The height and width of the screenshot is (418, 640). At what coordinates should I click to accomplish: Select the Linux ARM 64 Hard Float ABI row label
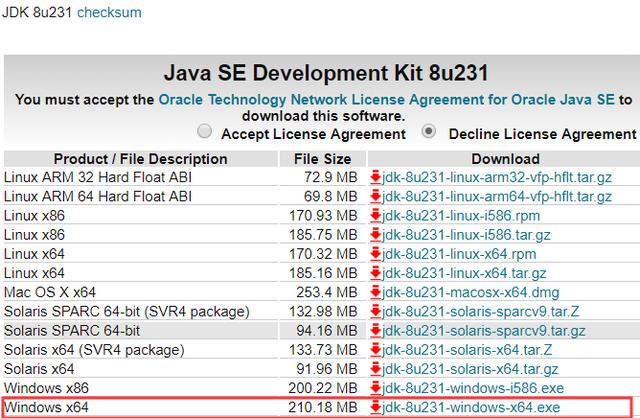pyautogui.click(x=98, y=197)
